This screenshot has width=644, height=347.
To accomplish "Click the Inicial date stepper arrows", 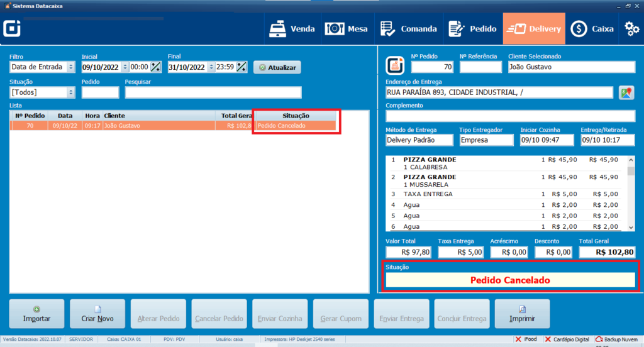I will pos(125,67).
